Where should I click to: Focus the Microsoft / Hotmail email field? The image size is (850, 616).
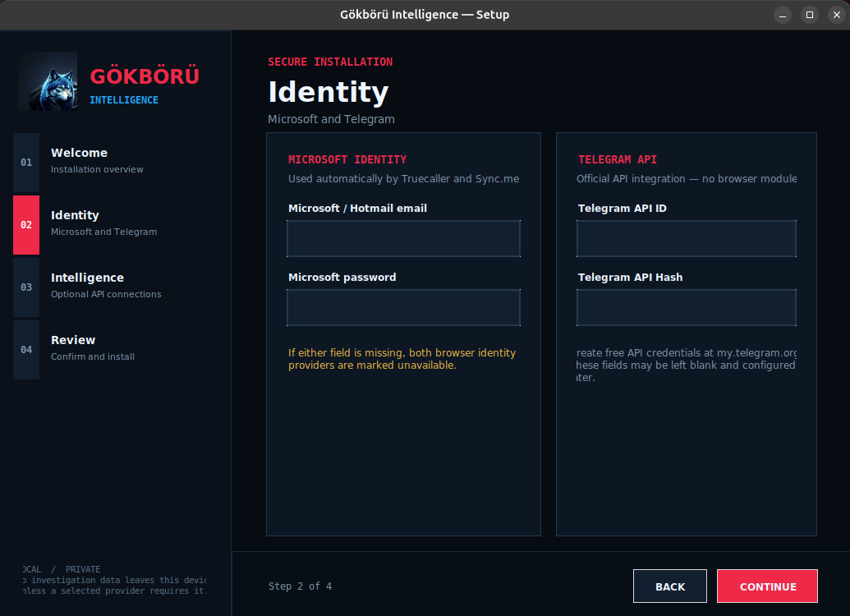(x=403, y=238)
